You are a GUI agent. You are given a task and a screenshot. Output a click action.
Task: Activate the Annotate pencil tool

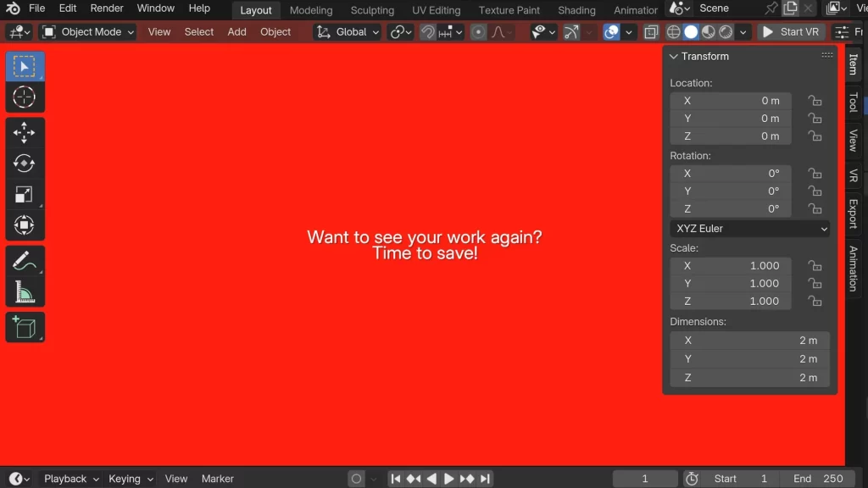(25, 261)
